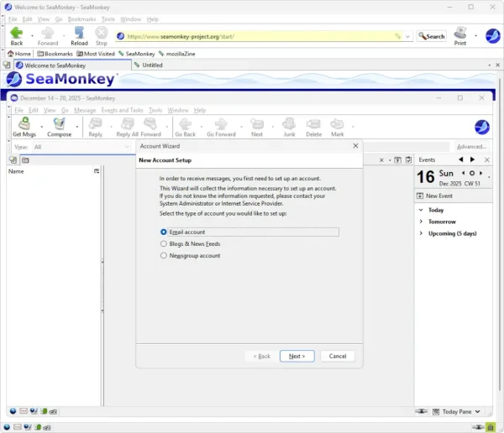The height and width of the screenshot is (433, 504).
Task: Click the Address Book icon in mail status bar
Action: tap(44, 411)
